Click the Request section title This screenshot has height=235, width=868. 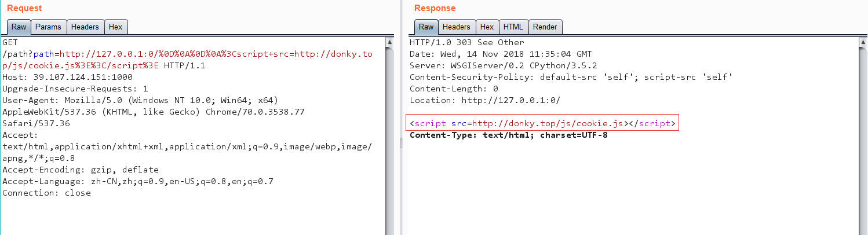[24, 8]
